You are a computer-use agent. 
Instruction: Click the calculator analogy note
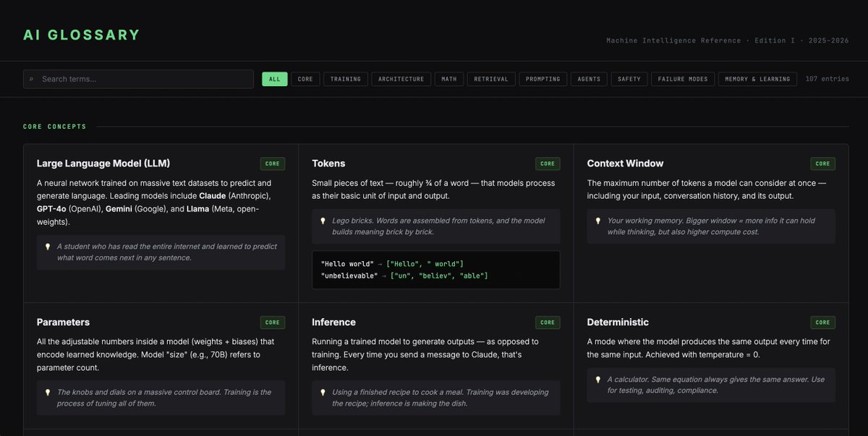click(x=711, y=385)
